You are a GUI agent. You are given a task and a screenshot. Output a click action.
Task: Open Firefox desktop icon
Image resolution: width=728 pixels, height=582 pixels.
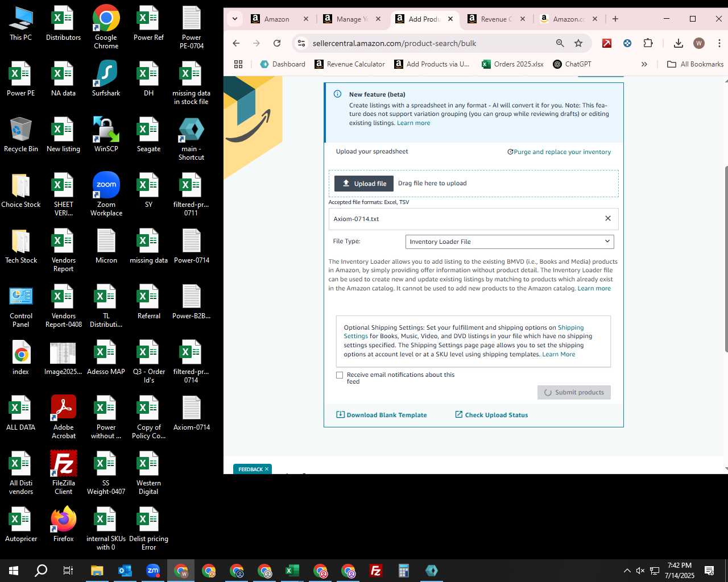[63, 524]
